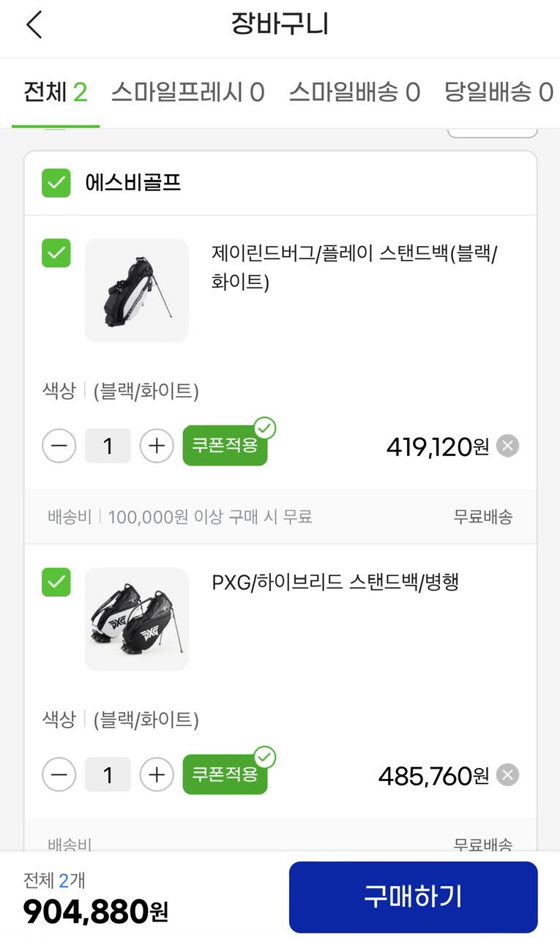Toggle 에스비골프 seller checkbox

(x=56, y=183)
